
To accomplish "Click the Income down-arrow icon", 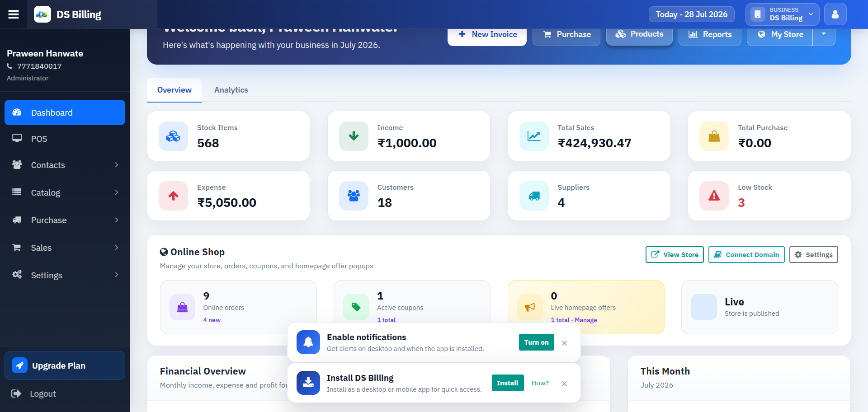I will [x=354, y=136].
